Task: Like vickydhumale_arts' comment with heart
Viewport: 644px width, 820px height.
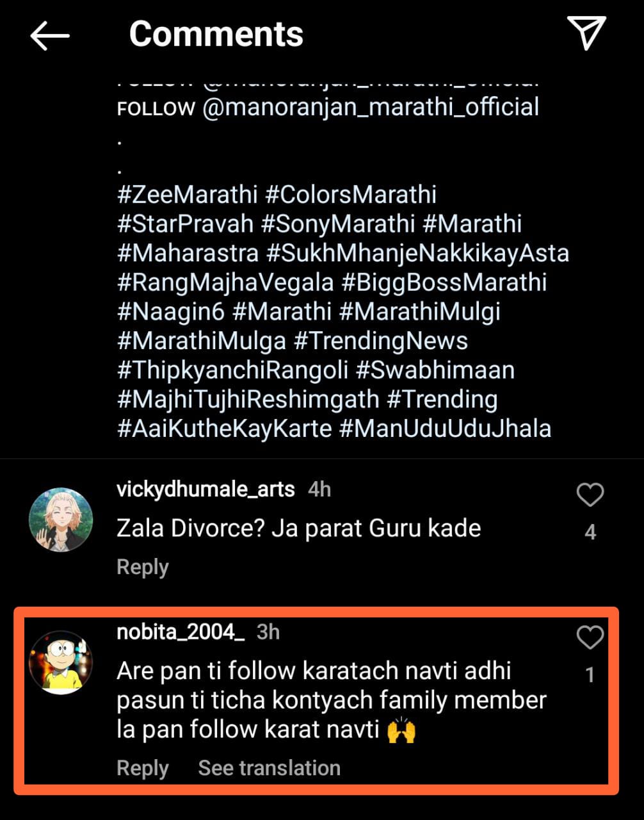Action: pos(590,495)
